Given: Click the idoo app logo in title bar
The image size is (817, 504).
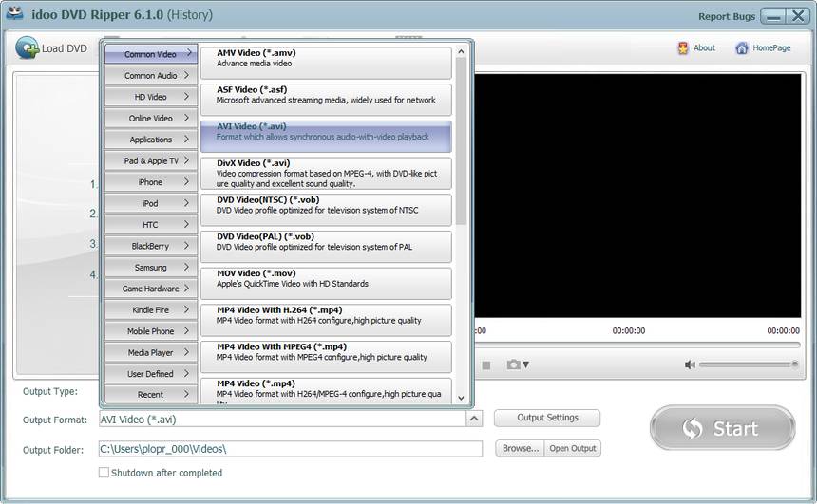Looking at the screenshot, I should [x=14, y=13].
